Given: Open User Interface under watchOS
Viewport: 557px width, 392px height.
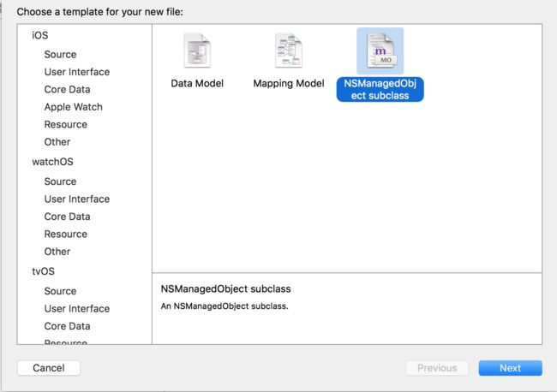Looking at the screenshot, I should pos(77,199).
